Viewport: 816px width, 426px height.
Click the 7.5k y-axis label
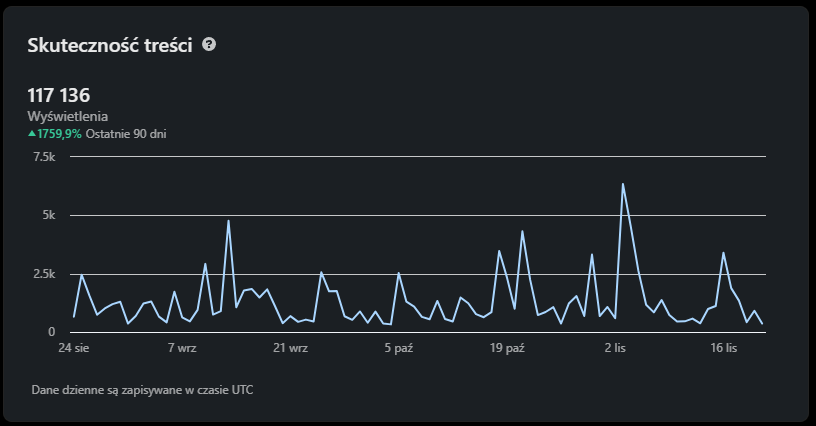click(44, 157)
